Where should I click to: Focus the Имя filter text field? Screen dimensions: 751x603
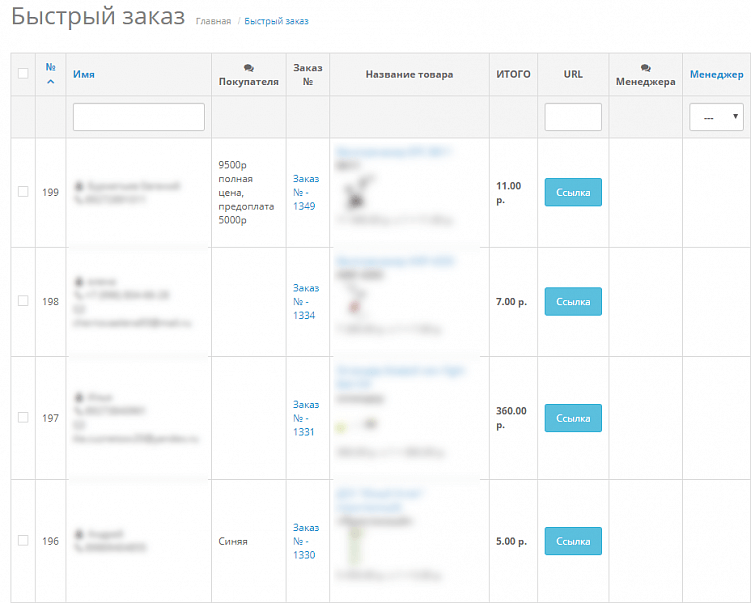coord(139,117)
